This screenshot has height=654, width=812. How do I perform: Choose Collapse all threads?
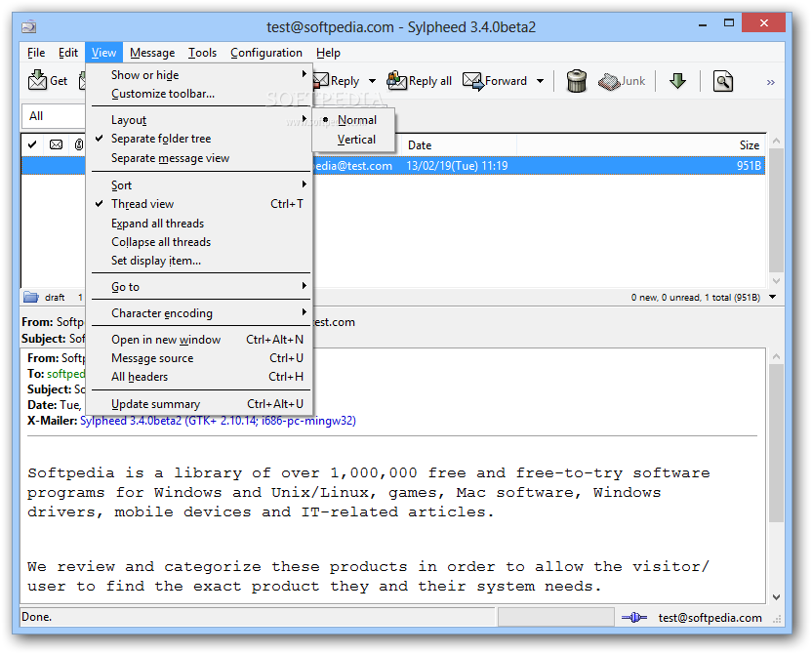tap(199, 242)
